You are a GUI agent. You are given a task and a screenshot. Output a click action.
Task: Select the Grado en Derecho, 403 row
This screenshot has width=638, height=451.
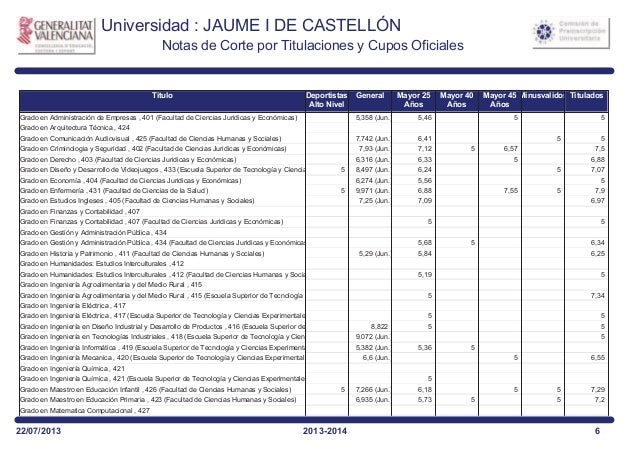314,160
